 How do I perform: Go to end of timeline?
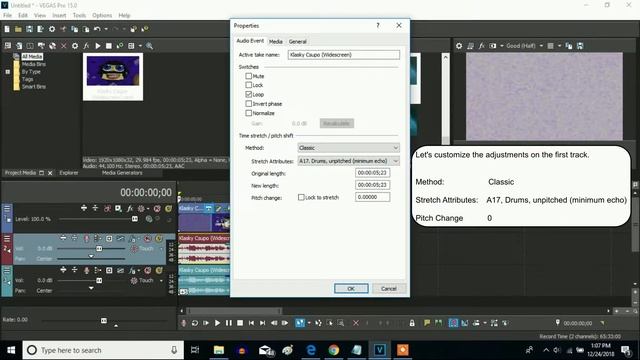(262, 323)
